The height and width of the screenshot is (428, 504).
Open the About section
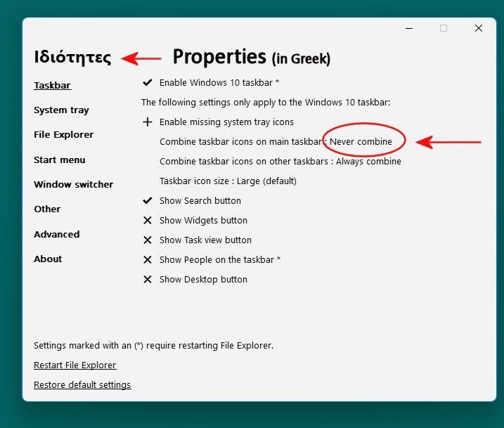coord(48,259)
